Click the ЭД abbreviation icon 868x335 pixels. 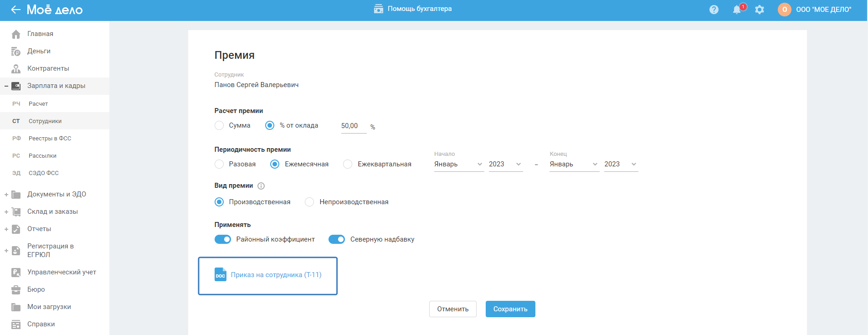(x=16, y=173)
